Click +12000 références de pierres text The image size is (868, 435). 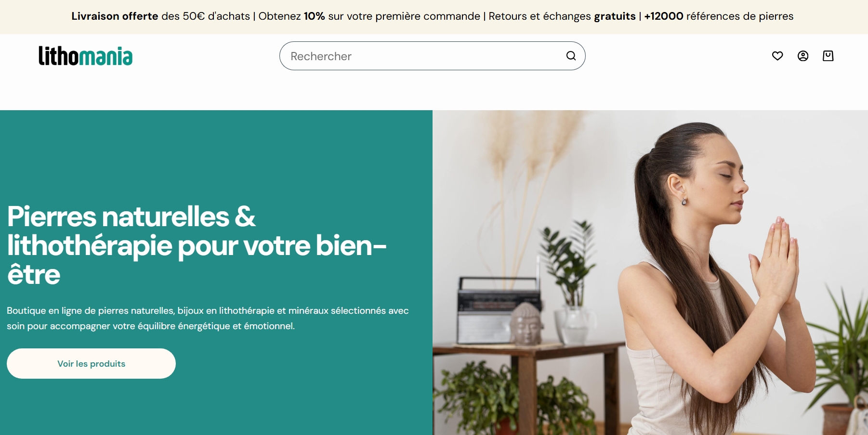tap(719, 16)
